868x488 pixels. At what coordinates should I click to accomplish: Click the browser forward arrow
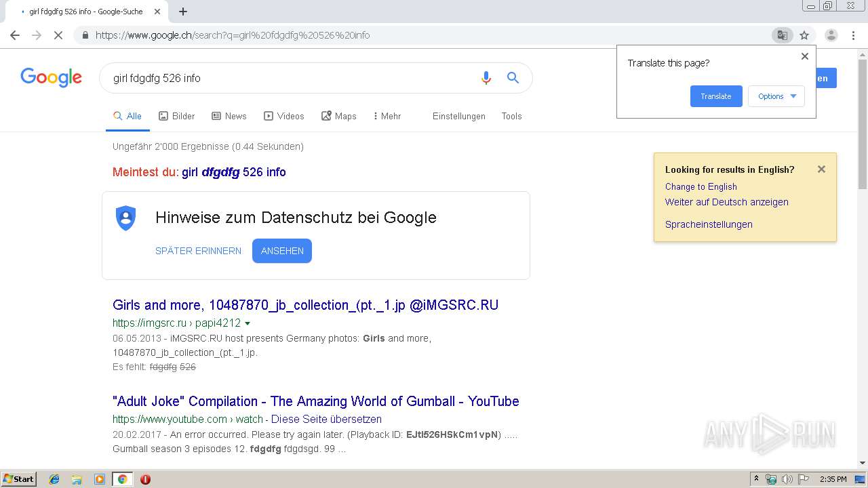[37, 35]
